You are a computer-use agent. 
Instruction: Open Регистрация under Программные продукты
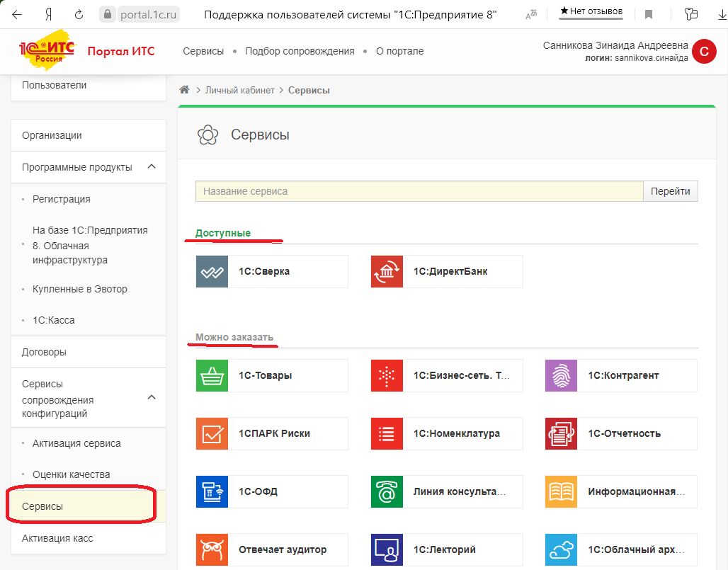coord(62,199)
